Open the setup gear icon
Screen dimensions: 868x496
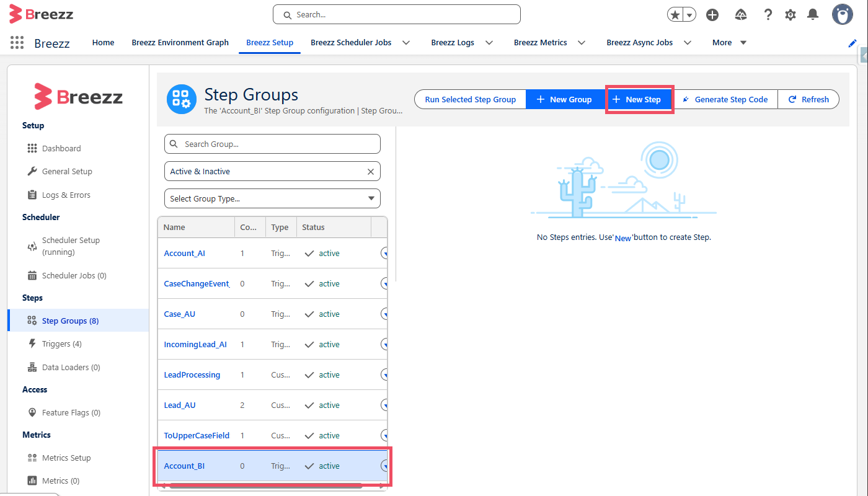point(790,15)
